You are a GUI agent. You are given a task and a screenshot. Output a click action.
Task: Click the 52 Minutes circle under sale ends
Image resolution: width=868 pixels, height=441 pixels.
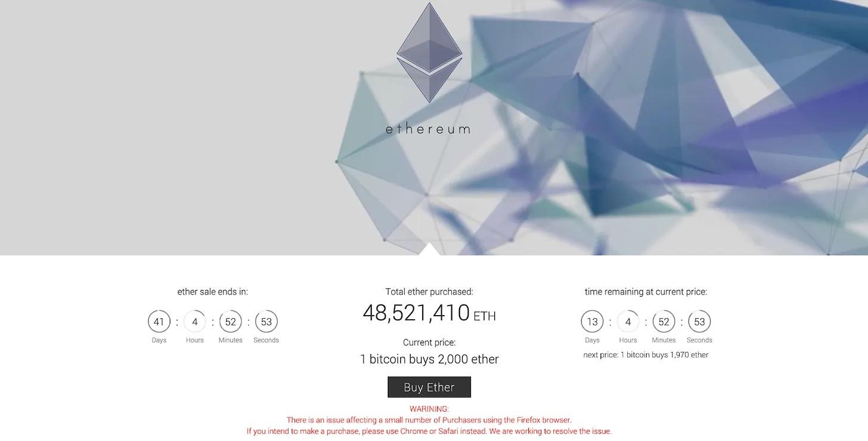click(x=231, y=322)
